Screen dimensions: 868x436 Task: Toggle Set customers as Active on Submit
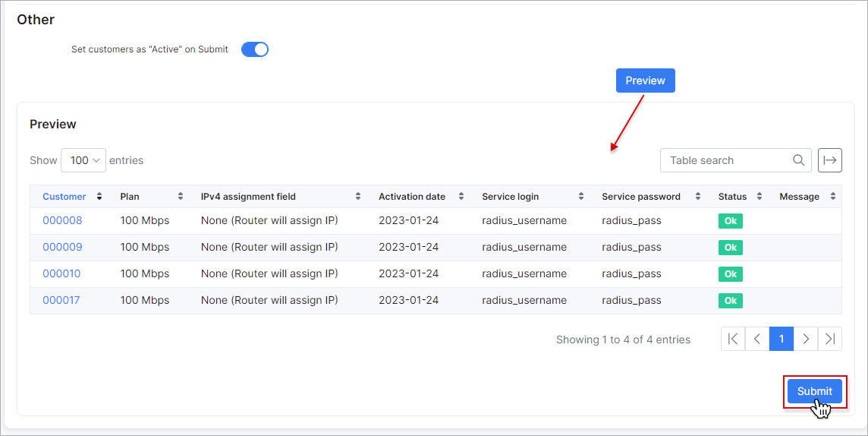click(255, 49)
